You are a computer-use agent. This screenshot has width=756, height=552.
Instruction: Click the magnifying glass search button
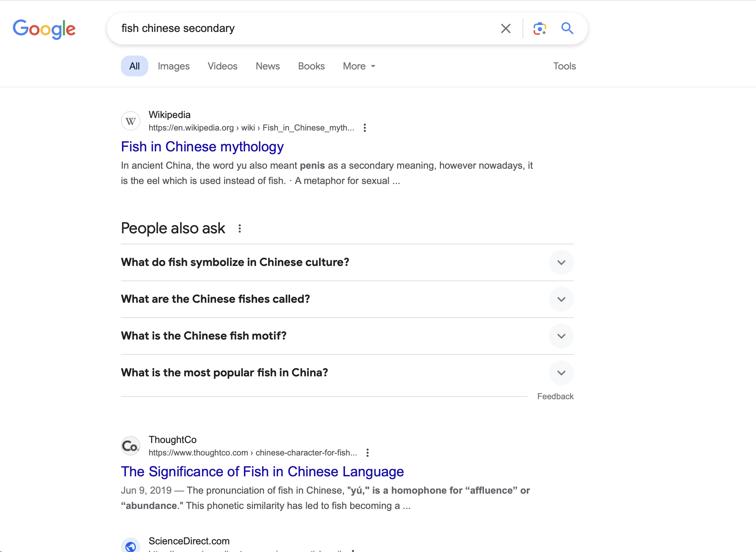(567, 28)
